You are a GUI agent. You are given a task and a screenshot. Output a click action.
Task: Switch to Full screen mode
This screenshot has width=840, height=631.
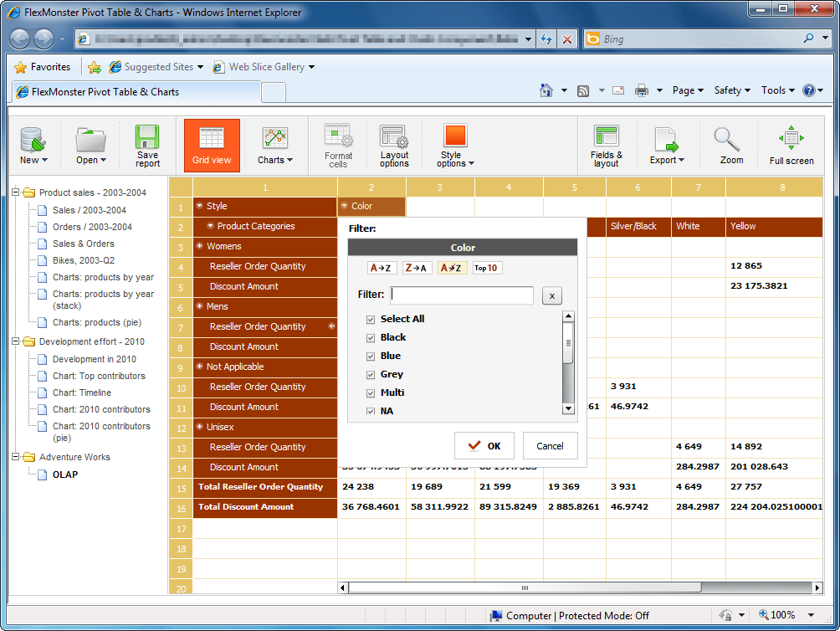pos(791,146)
